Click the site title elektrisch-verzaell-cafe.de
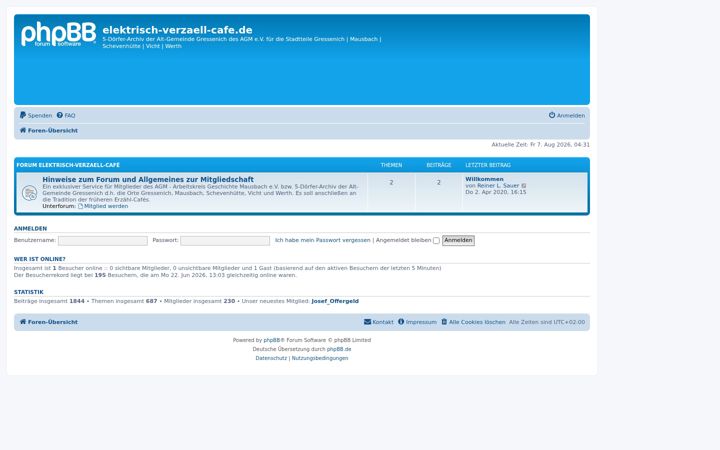 (x=177, y=30)
